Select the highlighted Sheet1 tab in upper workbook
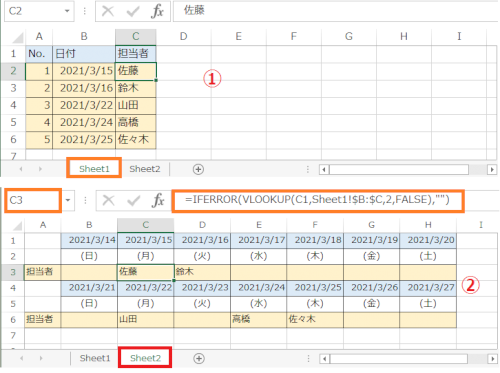 (94, 169)
